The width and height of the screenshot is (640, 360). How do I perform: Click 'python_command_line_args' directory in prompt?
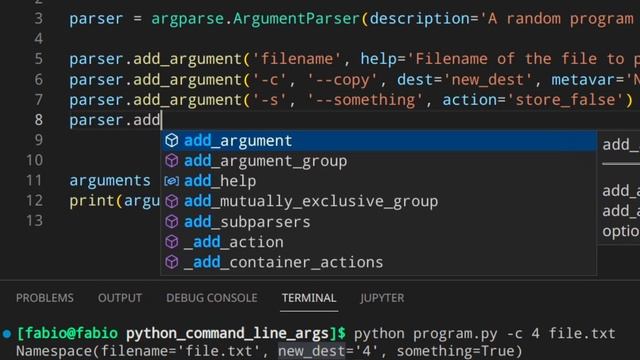coord(227,333)
